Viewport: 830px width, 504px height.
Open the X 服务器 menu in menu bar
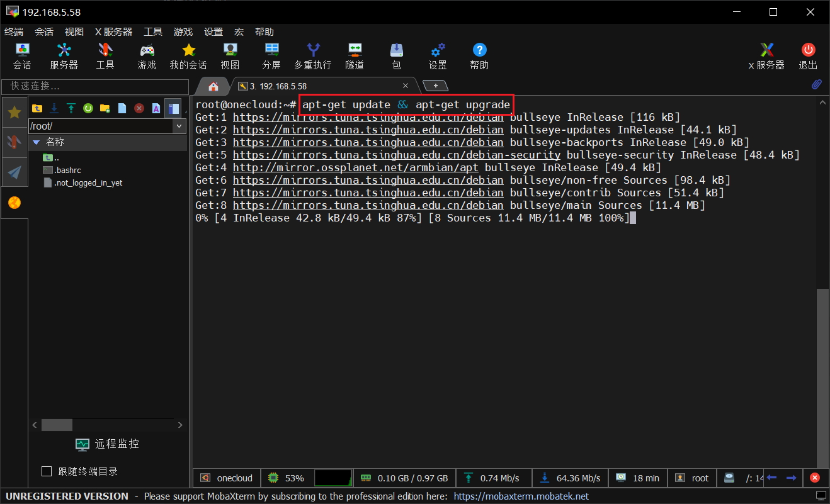pos(113,32)
